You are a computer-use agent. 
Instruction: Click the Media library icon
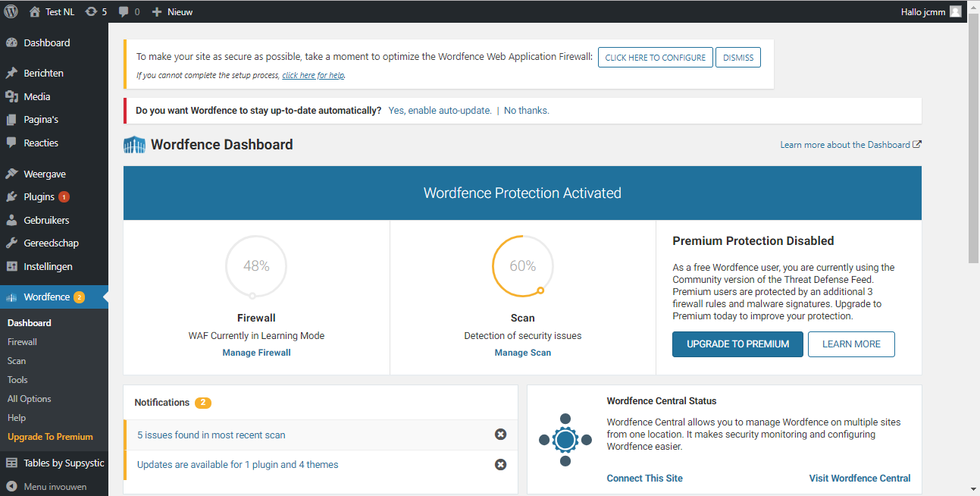click(11, 96)
